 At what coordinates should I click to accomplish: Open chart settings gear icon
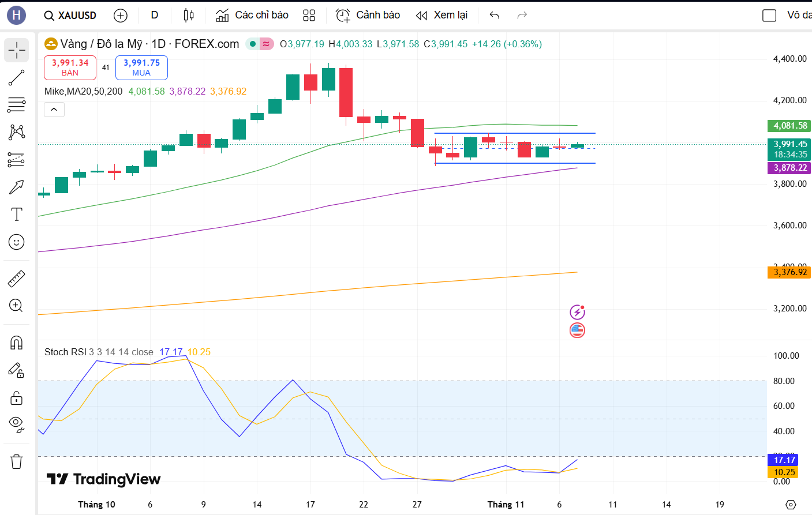coord(791,505)
